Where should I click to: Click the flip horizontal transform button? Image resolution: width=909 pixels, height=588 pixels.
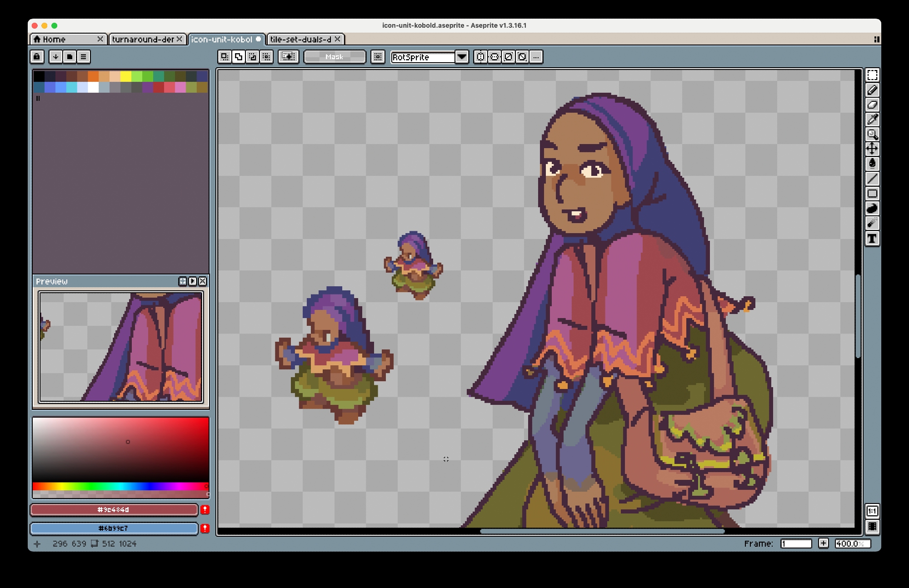pyautogui.click(x=480, y=57)
